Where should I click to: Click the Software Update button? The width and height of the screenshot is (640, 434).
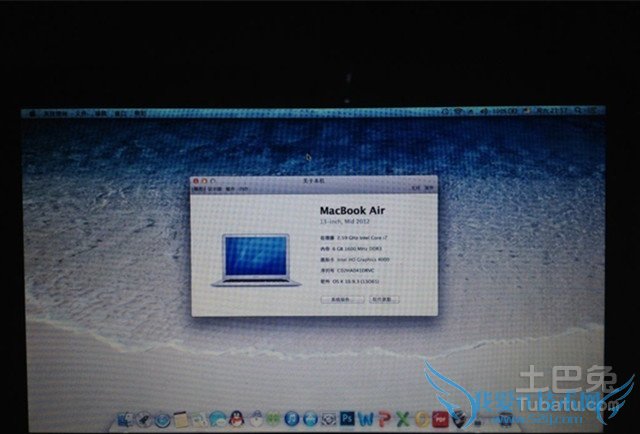pyautogui.click(x=384, y=299)
